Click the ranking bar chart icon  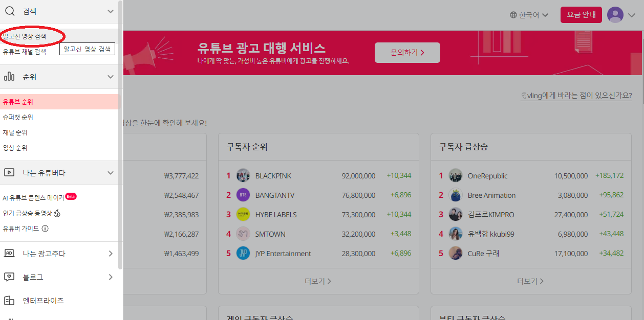click(x=9, y=77)
